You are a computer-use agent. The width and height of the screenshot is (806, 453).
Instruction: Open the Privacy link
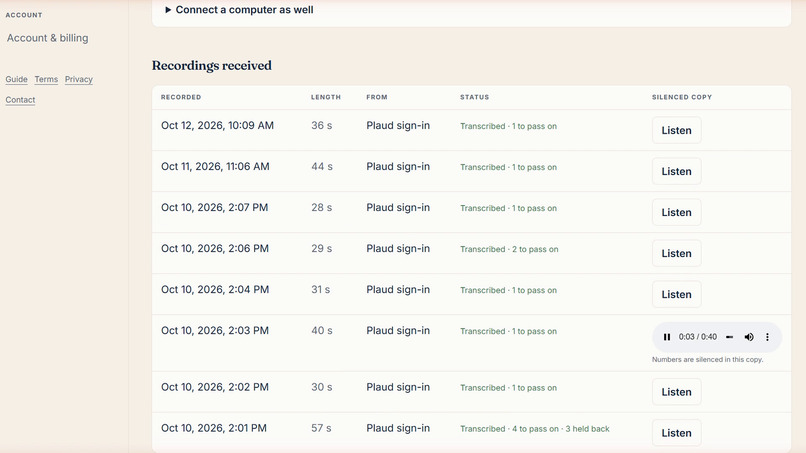tap(79, 79)
